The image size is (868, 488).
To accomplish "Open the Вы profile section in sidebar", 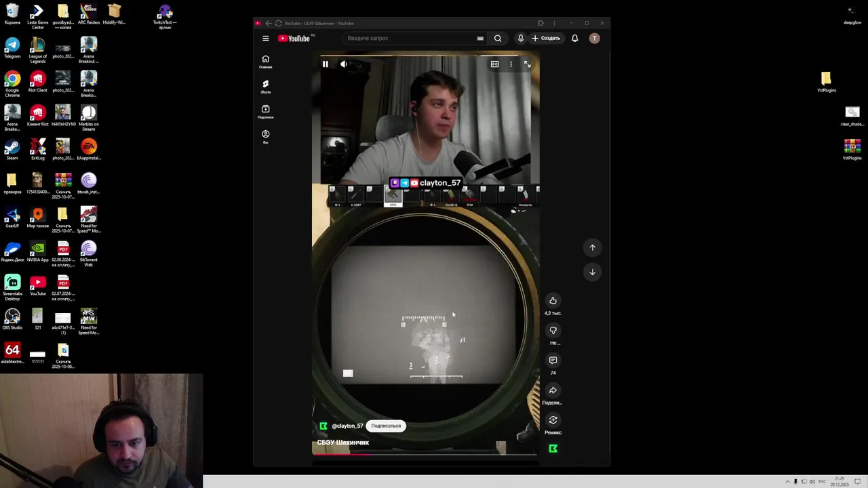I will [266, 137].
